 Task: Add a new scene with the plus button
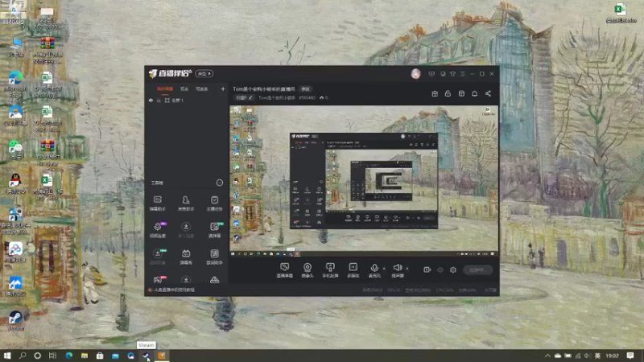[x=223, y=88]
